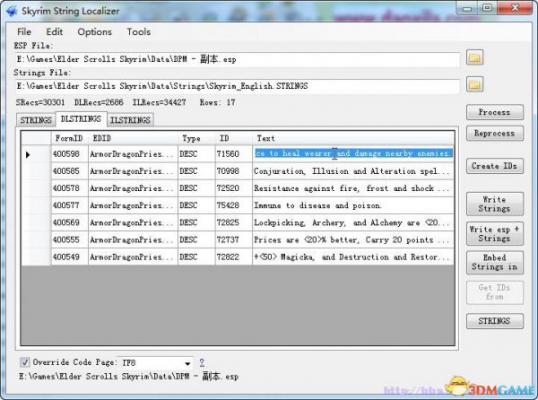Select ID cell 72737
The height and width of the screenshot is (400, 538).
[234, 240]
